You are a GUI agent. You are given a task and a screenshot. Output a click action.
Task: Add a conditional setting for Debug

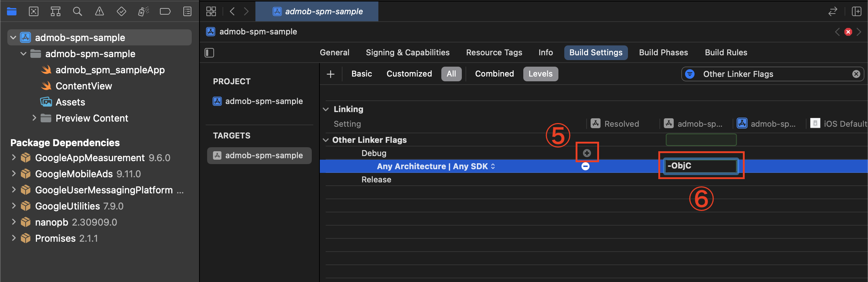(587, 153)
